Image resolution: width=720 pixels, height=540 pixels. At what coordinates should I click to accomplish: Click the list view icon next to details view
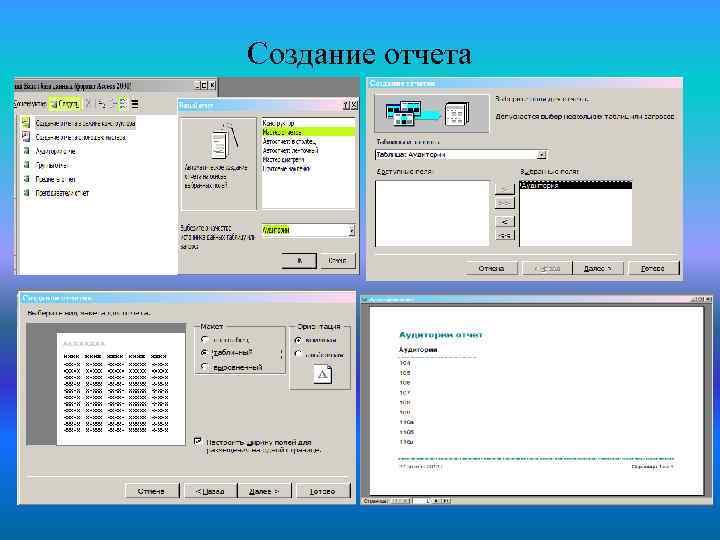point(123,104)
